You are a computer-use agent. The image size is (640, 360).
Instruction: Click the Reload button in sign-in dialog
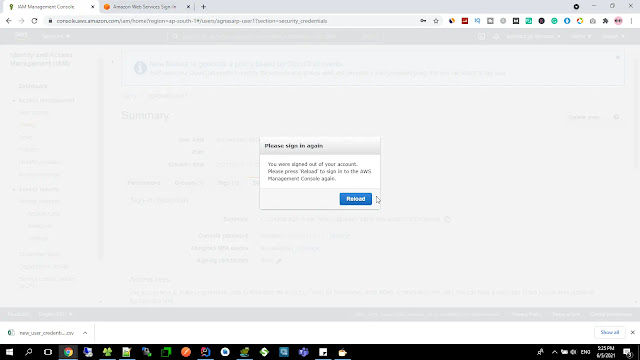356,199
